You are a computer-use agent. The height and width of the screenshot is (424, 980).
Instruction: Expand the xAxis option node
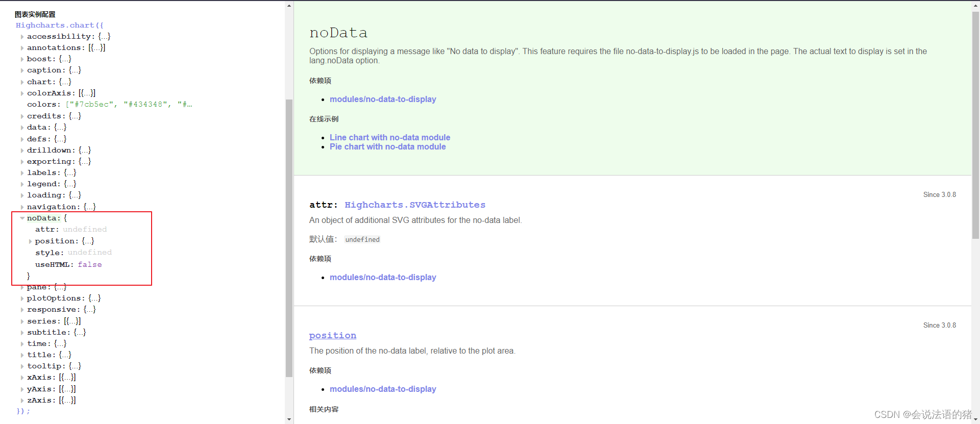[22, 378]
